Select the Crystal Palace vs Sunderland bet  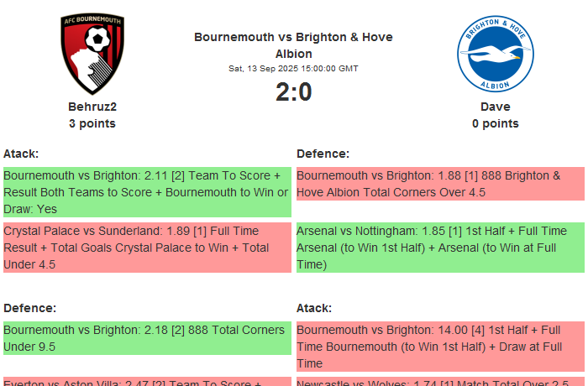(x=147, y=248)
